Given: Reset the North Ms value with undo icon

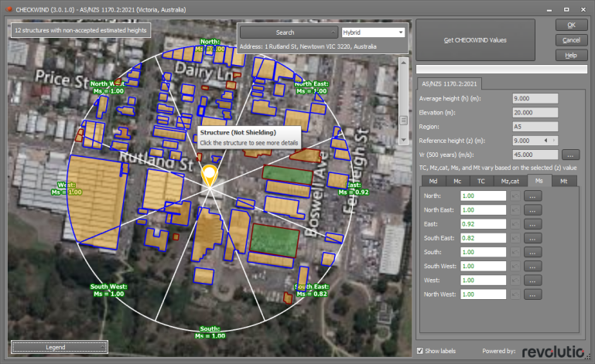Looking at the screenshot, I should point(515,196).
